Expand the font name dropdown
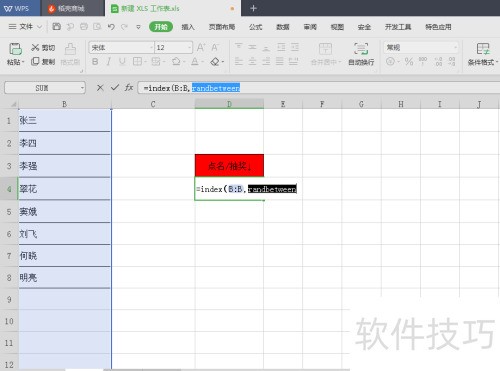Screen dimensions: 500x371 click(x=151, y=48)
